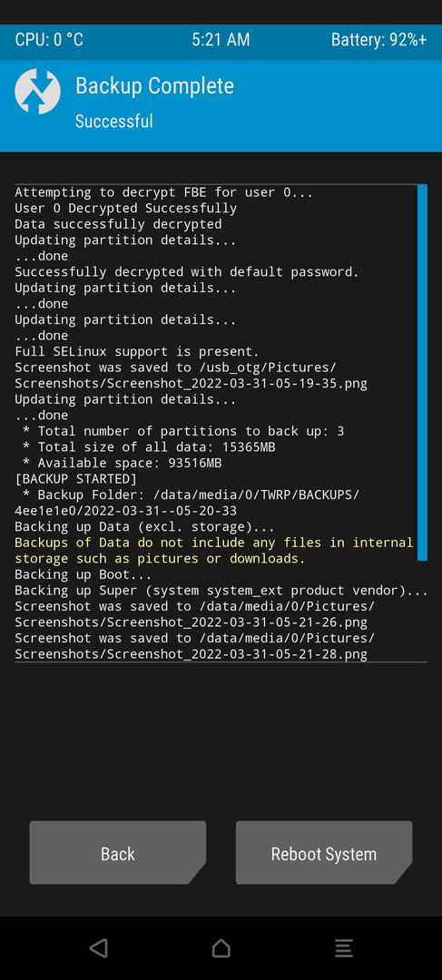The width and height of the screenshot is (442, 980).
Task: Click the Reboot System button
Action: tap(324, 852)
